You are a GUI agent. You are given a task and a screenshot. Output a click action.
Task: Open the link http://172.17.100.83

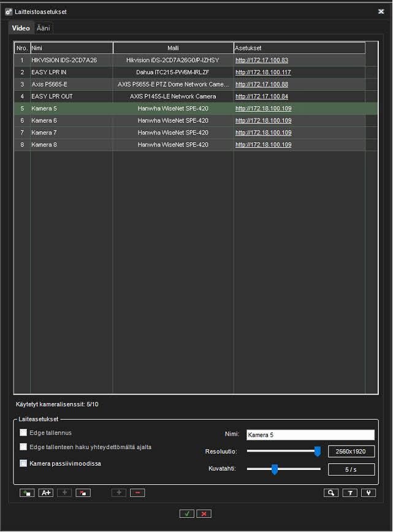click(262, 60)
